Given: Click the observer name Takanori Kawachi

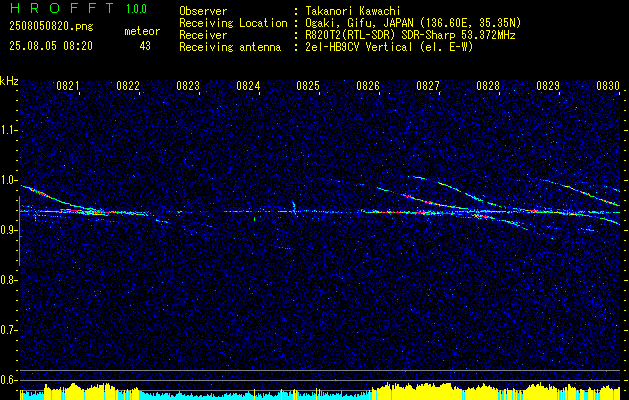Looking at the screenshot, I should pos(353,12).
